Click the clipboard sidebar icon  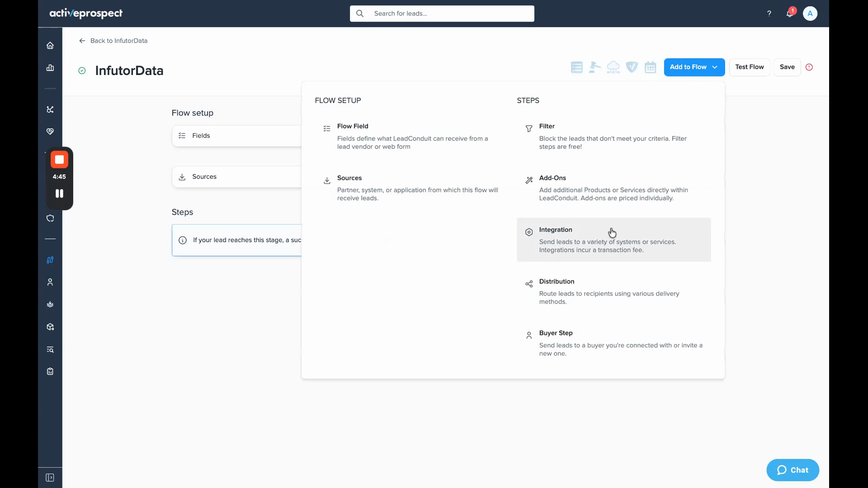pos(50,371)
